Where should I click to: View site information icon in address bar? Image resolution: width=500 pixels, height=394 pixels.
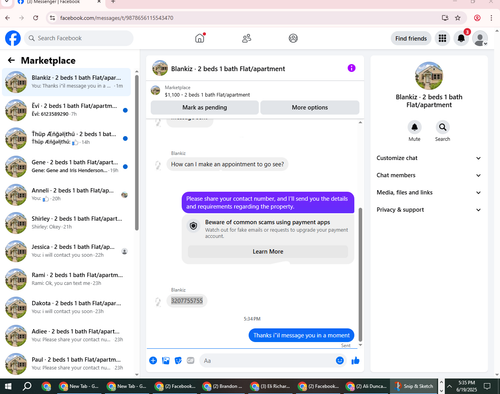point(52,18)
